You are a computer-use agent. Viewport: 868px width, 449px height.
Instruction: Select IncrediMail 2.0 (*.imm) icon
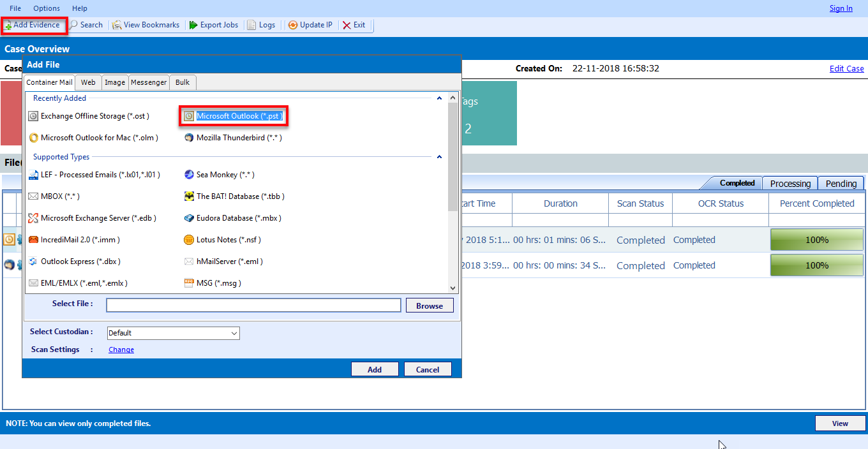tap(34, 240)
